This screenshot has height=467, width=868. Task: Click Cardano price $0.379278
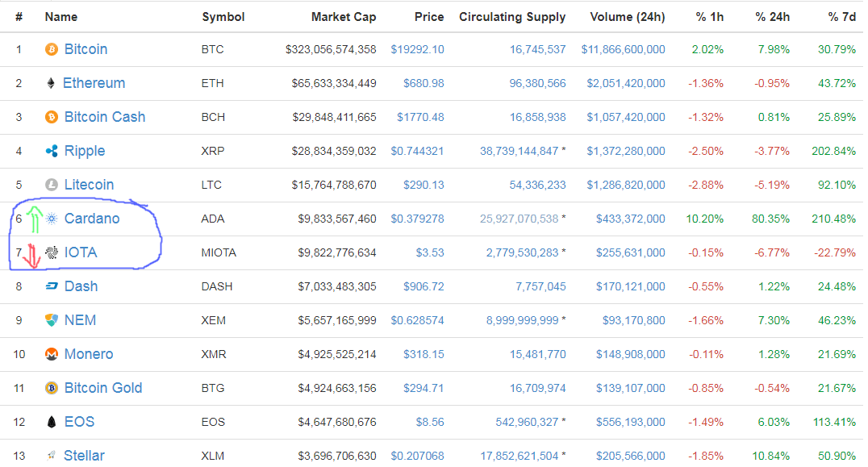[x=417, y=219]
